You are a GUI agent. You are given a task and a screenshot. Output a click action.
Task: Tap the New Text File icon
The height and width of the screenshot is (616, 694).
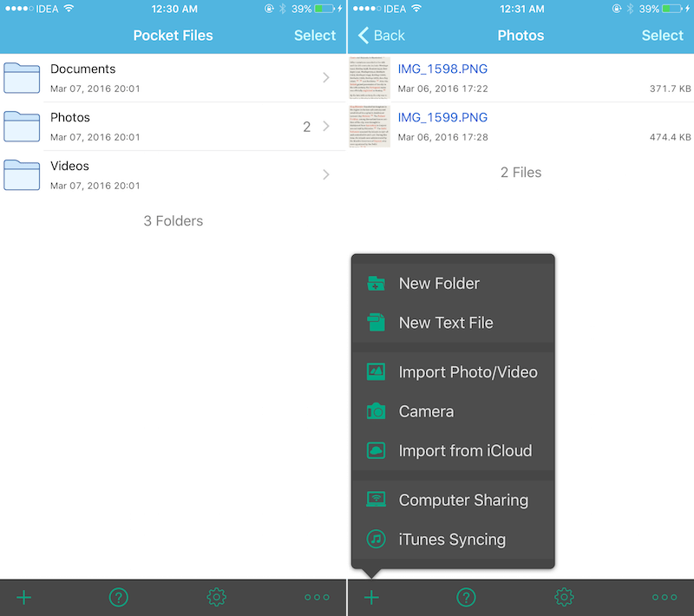(x=376, y=323)
